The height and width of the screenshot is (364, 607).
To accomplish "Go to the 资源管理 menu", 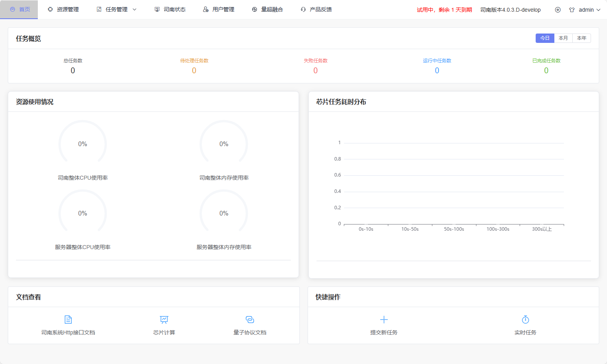I will coord(63,9).
